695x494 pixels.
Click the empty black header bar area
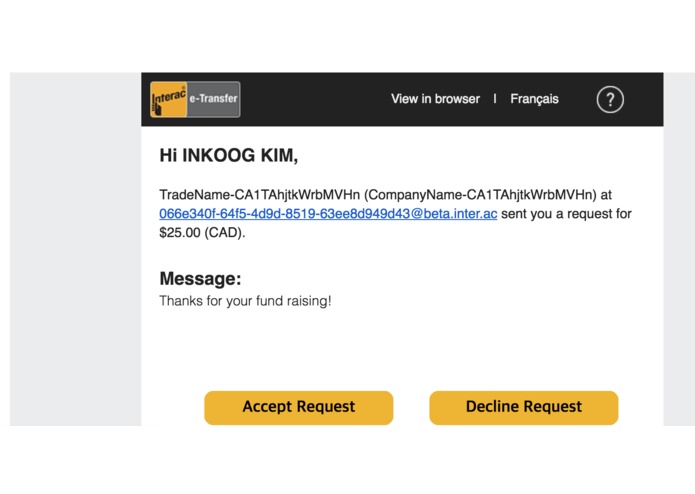tap(315, 99)
